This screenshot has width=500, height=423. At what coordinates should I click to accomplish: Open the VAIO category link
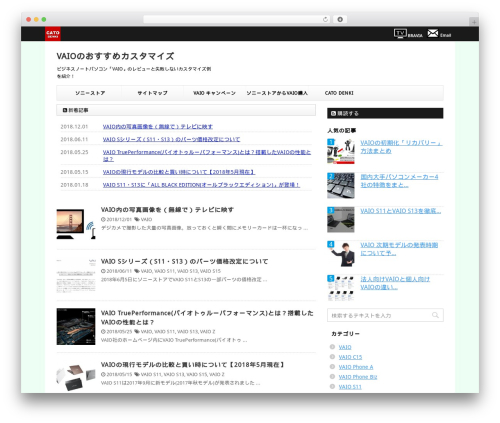(345, 347)
